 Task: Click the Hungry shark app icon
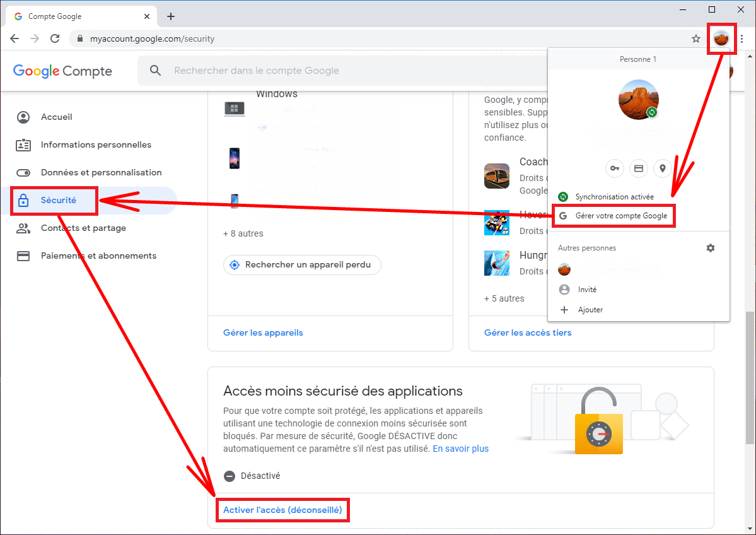coord(497,263)
